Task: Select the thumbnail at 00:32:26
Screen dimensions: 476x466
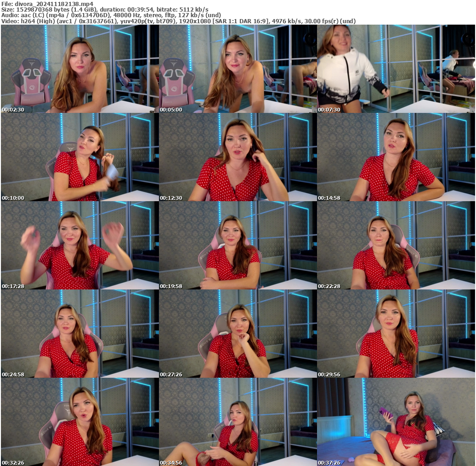Action: (79, 422)
